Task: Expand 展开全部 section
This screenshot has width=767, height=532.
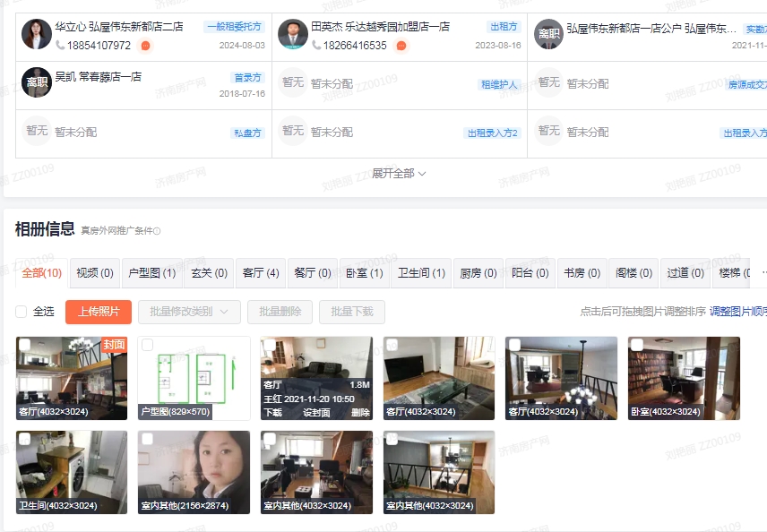Action: tap(399, 174)
